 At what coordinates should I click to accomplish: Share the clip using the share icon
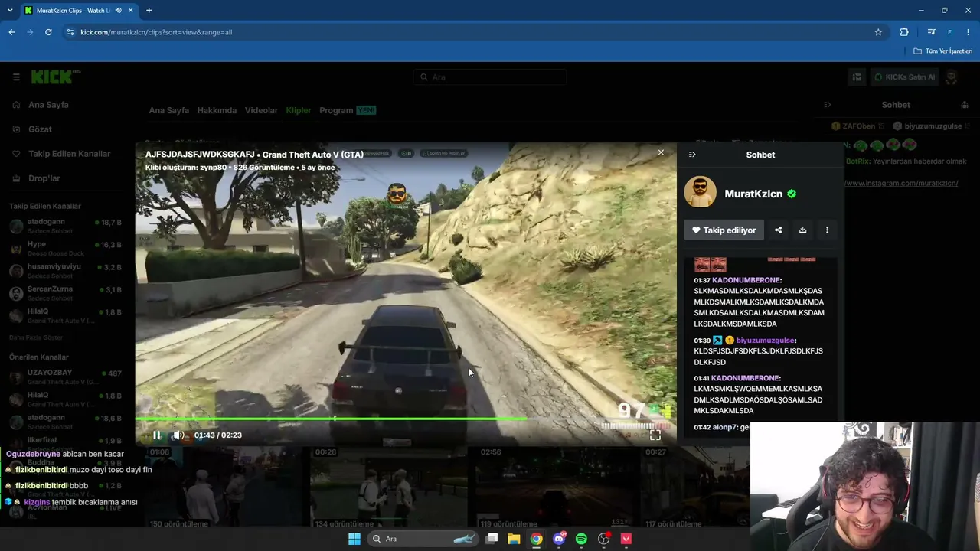pyautogui.click(x=778, y=230)
